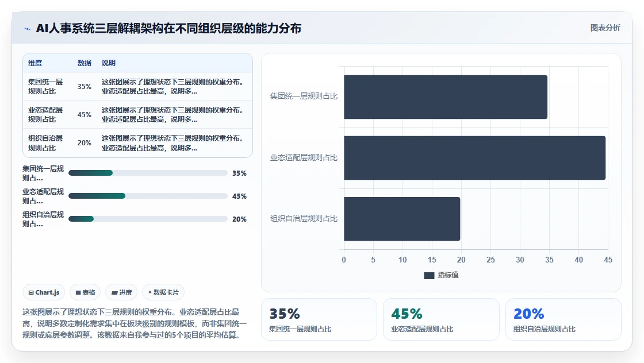
Task: Click the chart title AI人事系统三层解耦架构
Action: (x=169, y=28)
